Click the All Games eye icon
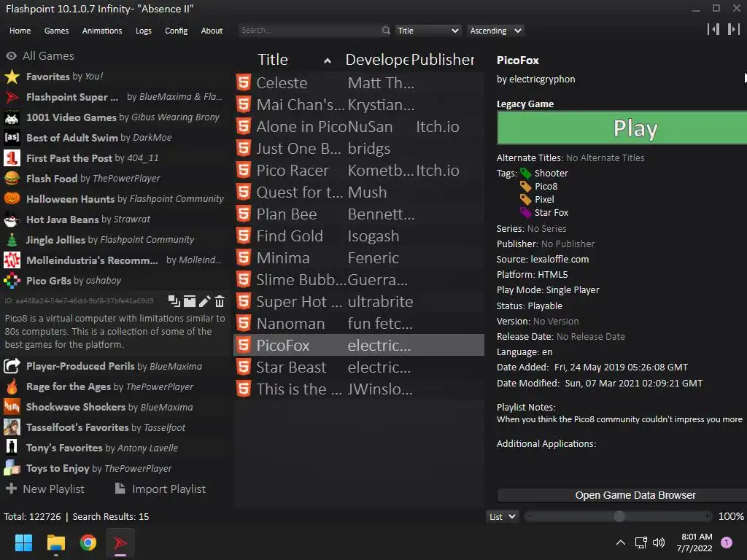 [x=12, y=55]
